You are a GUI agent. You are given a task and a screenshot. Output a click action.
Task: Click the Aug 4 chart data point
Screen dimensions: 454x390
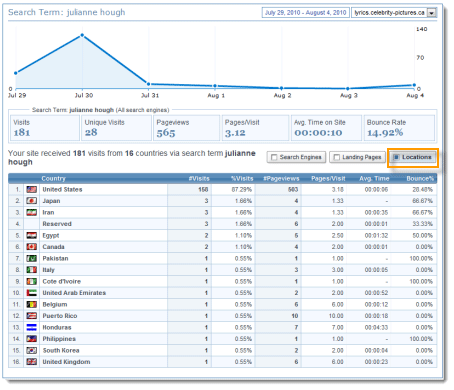click(414, 85)
